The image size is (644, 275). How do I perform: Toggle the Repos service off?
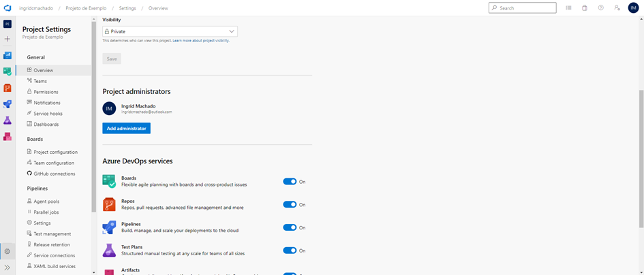290,204
